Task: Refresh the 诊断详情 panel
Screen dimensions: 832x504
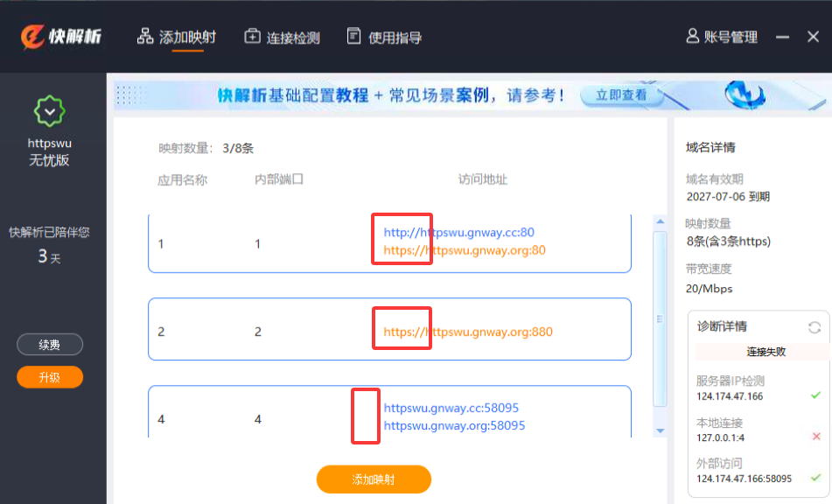Action: [x=815, y=327]
